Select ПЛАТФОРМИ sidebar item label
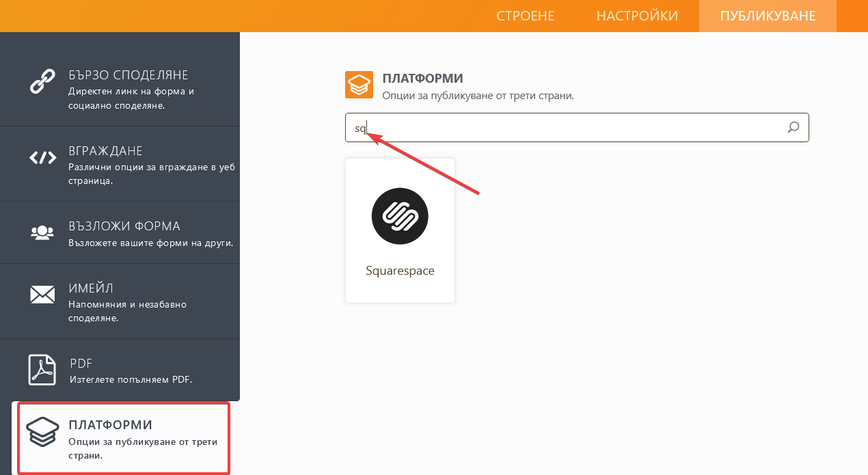The height and width of the screenshot is (475, 868). coord(110,425)
